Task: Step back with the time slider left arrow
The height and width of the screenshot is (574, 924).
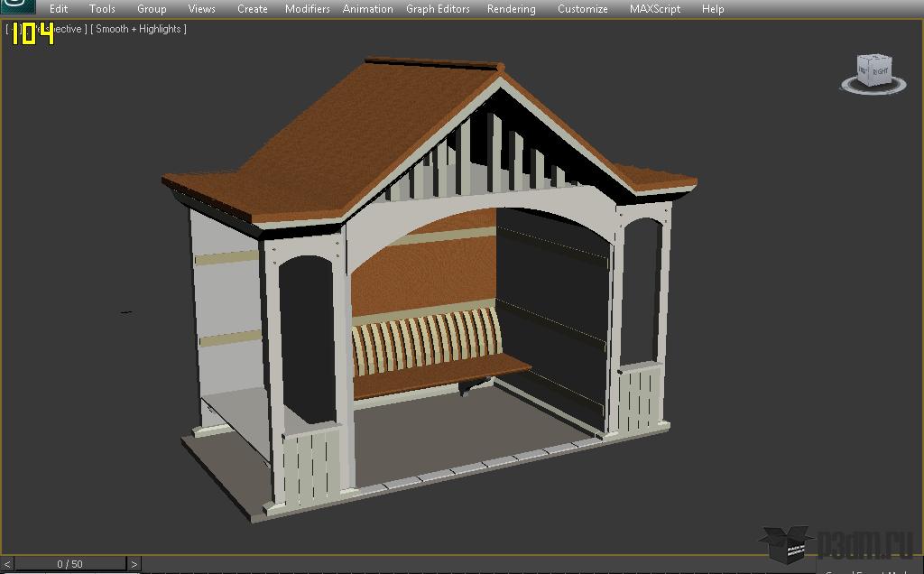Action: pyautogui.click(x=7, y=564)
